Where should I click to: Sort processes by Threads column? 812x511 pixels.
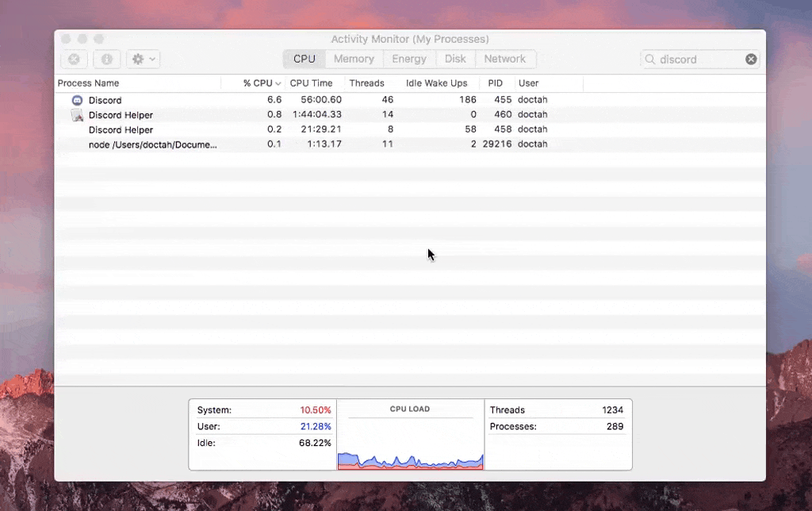(366, 83)
